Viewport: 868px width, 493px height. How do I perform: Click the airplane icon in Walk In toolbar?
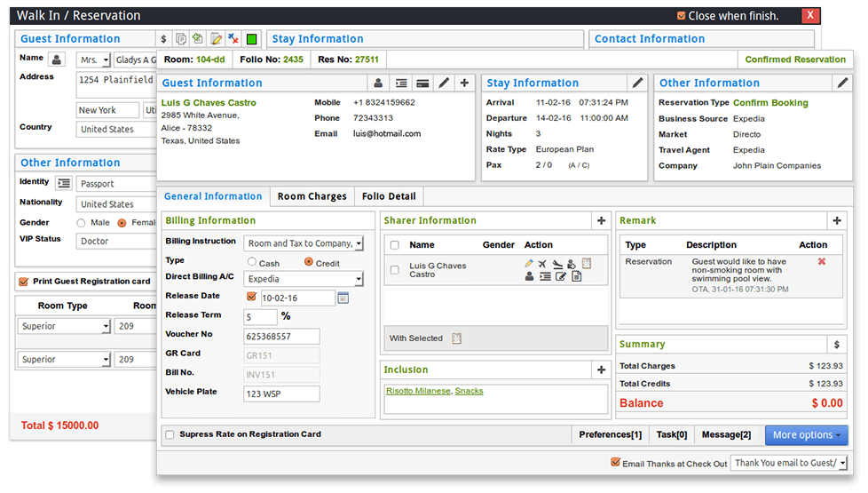point(233,39)
